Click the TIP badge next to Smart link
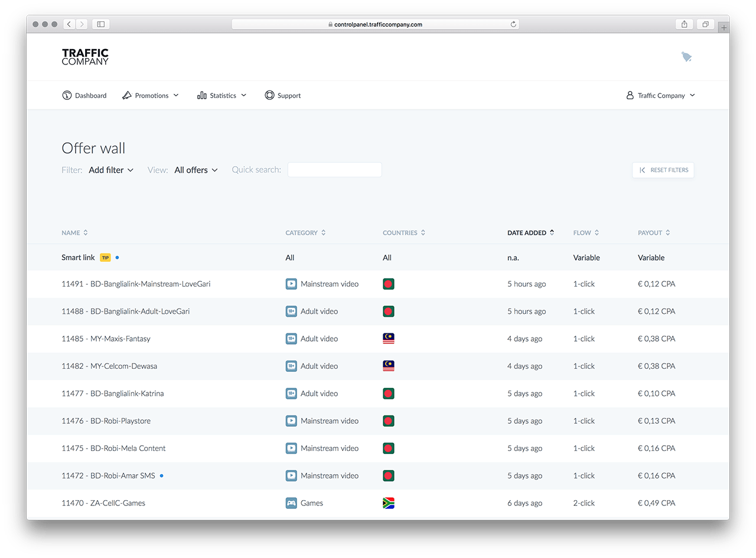 pyautogui.click(x=105, y=258)
